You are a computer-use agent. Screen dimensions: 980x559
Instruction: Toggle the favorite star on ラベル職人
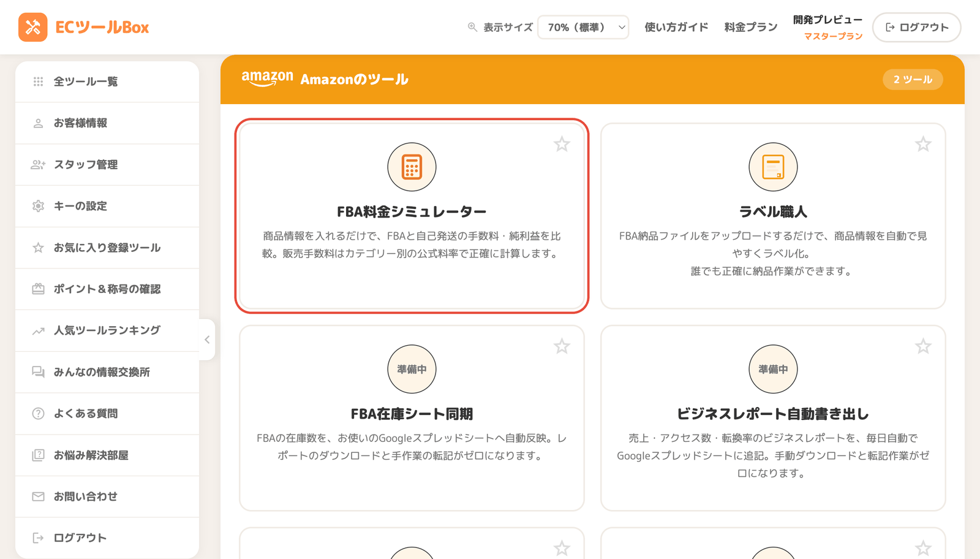point(923,144)
